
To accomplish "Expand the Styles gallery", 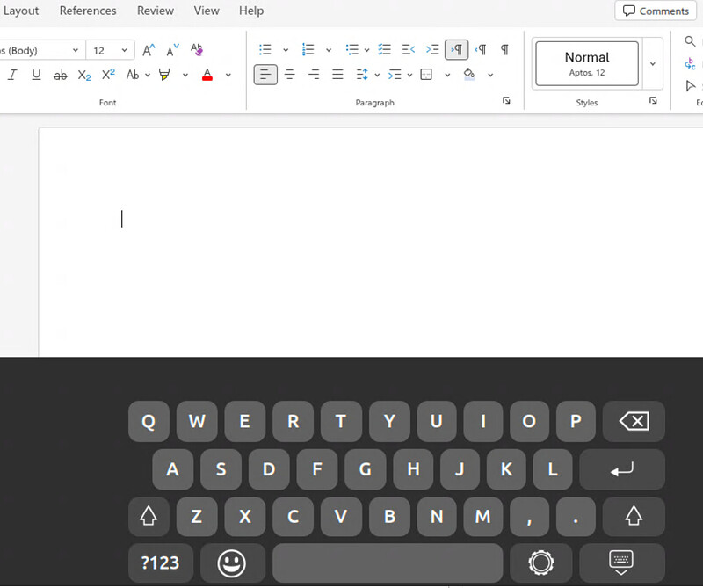I will pyautogui.click(x=653, y=63).
